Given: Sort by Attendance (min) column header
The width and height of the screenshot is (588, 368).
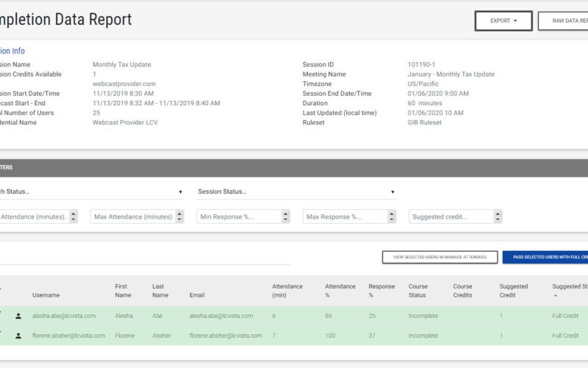Looking at the screenshot, I should click(287, 291).
